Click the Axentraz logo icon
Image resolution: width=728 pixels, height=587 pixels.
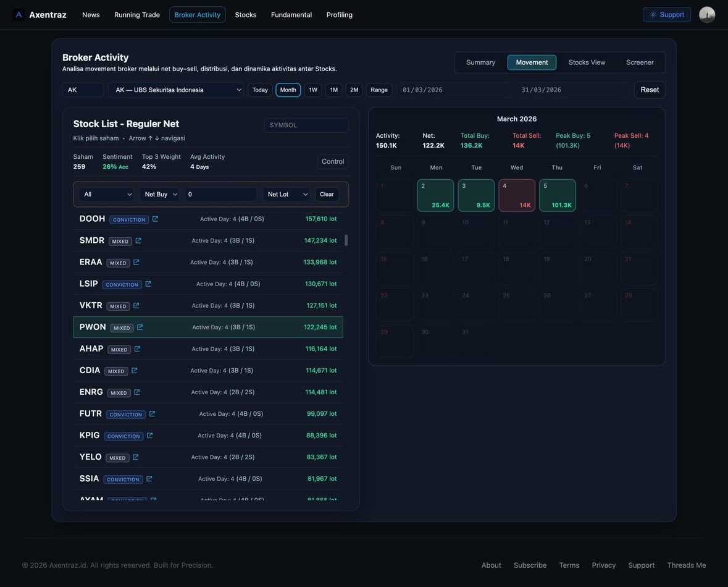tap(19, 15)
